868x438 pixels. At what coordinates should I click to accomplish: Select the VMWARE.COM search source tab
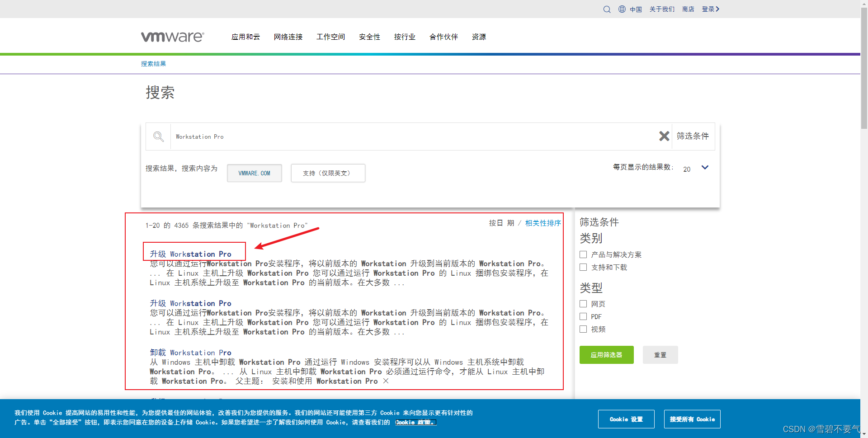click(x=255, y=173)
